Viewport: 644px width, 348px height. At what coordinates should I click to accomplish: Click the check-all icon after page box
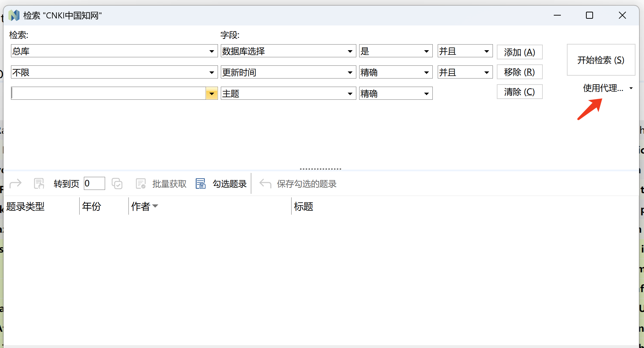pyautogui.click(x=117, y=184)
